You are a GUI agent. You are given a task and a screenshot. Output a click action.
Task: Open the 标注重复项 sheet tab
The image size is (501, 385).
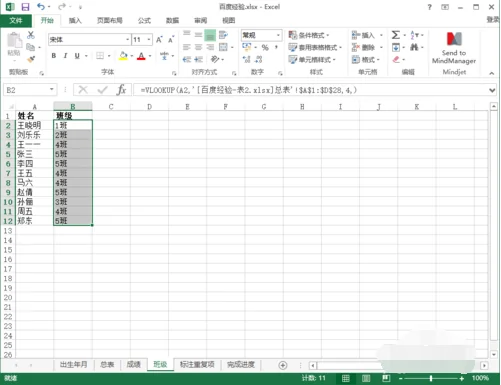pyautogui.click(x=197, y=365)
